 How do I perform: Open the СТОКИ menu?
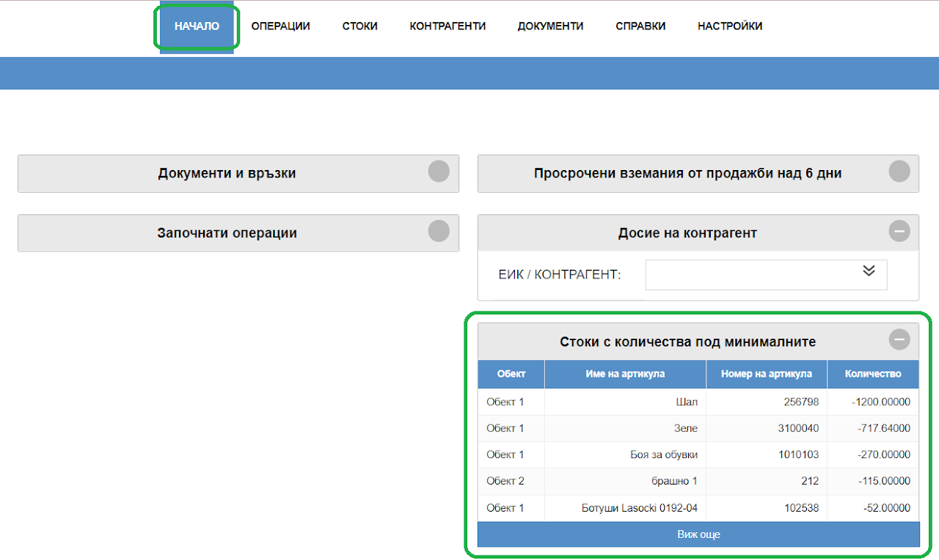[x=360, y=26]
